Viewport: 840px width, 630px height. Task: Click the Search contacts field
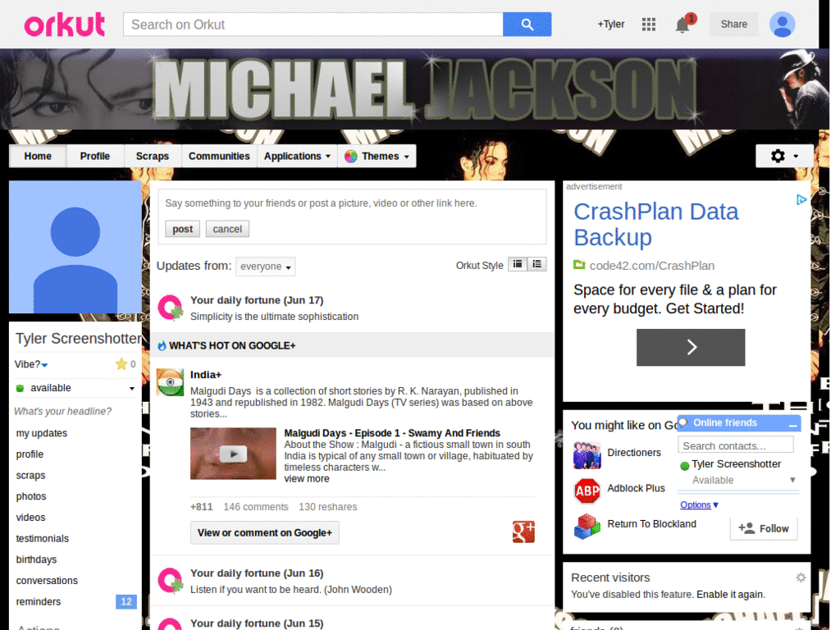tap(736, 445)
